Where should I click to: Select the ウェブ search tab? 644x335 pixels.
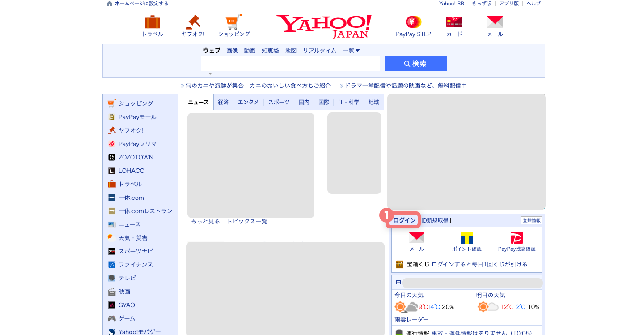[212, 51]
